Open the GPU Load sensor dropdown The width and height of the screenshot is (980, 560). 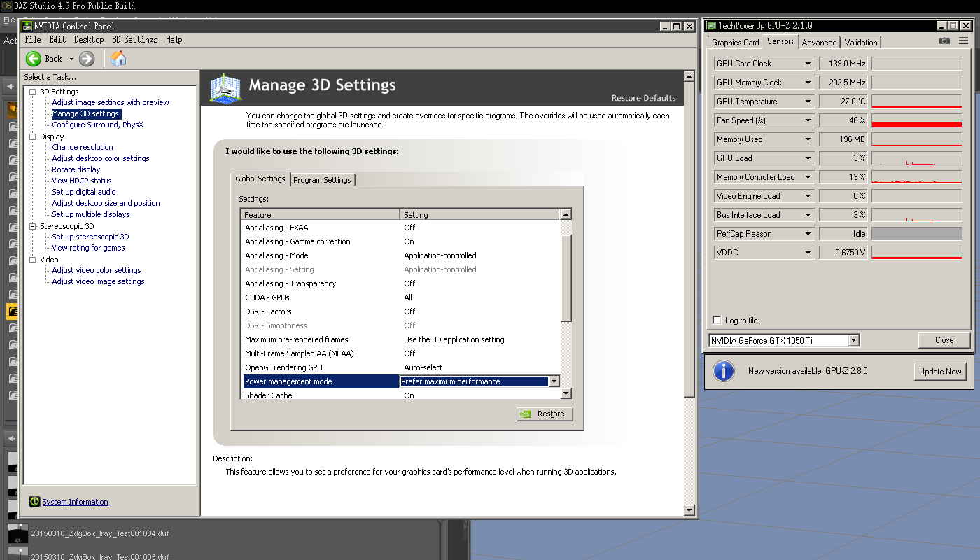point(808,158)
